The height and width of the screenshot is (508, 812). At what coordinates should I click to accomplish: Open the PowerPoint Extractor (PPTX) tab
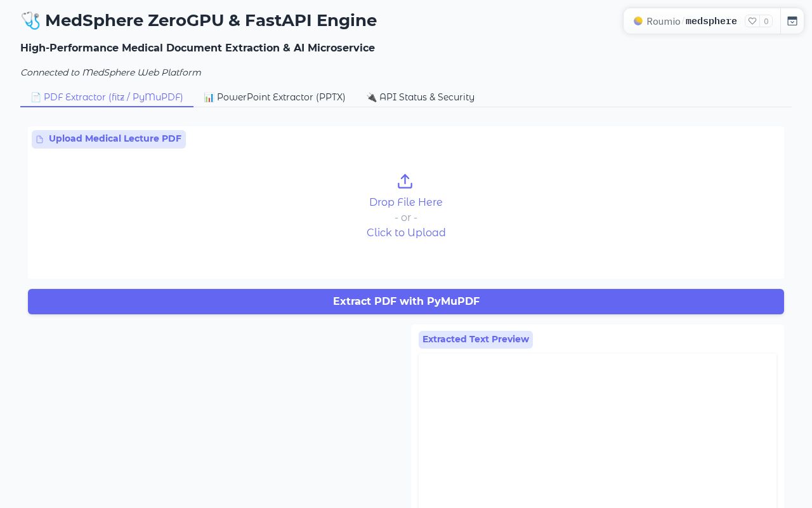[275, 97]
